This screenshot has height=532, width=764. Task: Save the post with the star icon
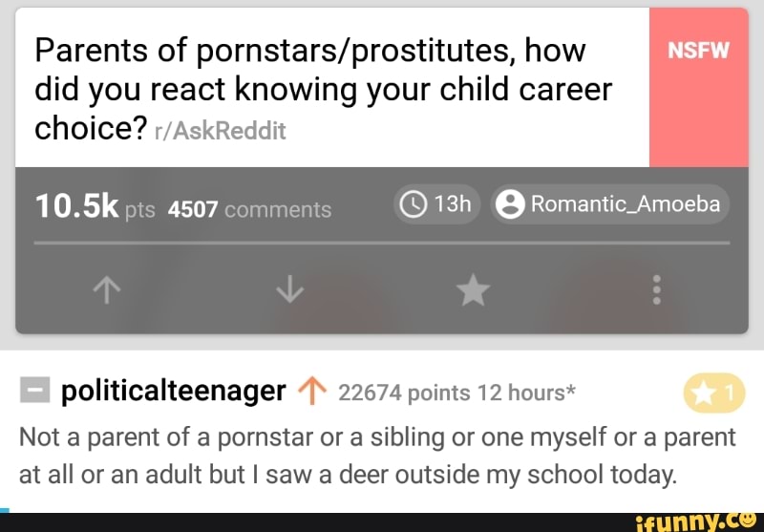click(x=473, y=289)
